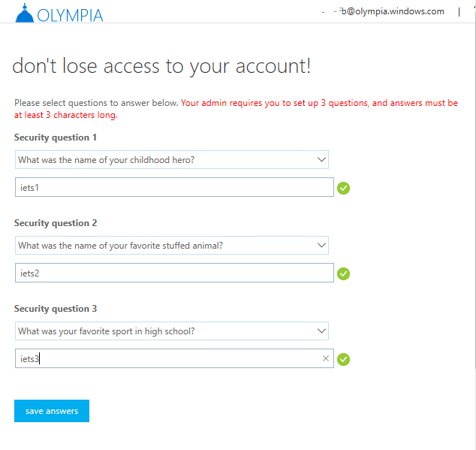The image size is (476, 450).
Task: Click the Security question 1 label
Action: pyautogui.click(x=56, y=137)
